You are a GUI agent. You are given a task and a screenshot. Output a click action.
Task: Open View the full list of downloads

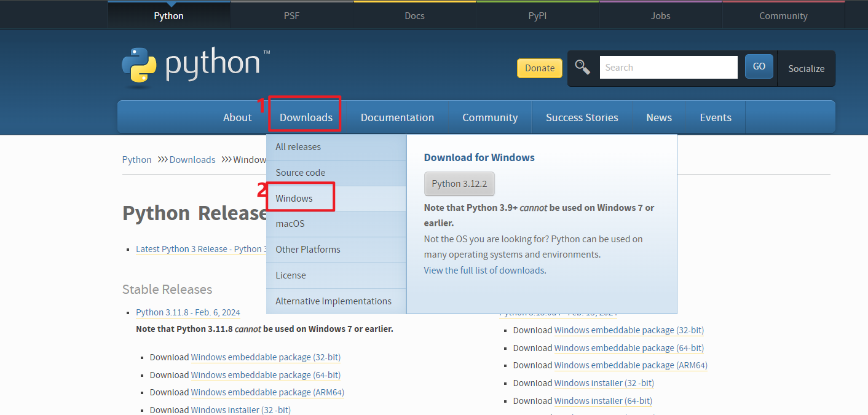click(x=484, y=271)
